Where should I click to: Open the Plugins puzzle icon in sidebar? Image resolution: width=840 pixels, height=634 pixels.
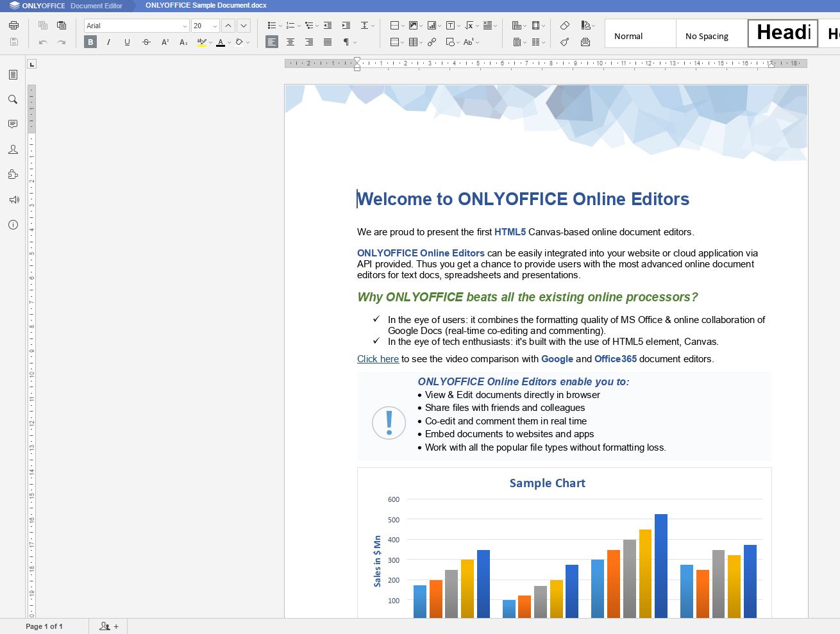(13, 174)
